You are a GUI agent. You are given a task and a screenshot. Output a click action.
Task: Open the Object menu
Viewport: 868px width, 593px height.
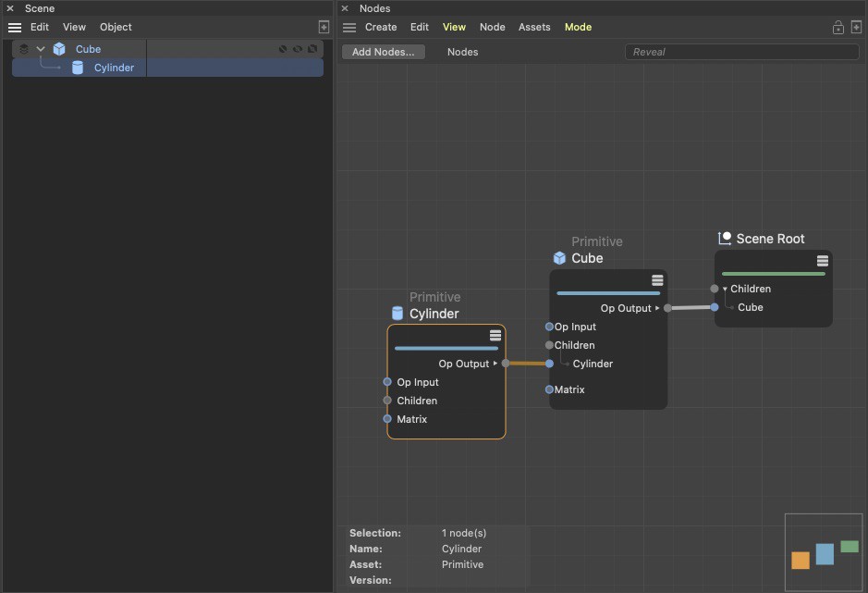(116, 27)
